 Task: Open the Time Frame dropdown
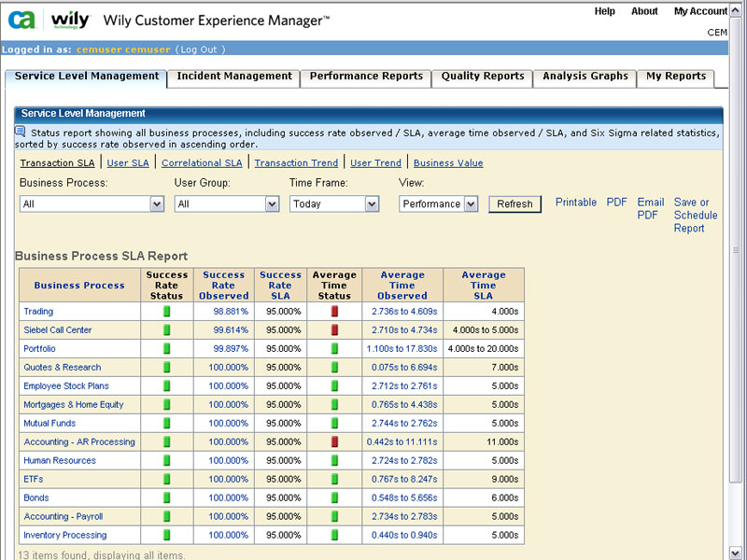coord(334,204)
